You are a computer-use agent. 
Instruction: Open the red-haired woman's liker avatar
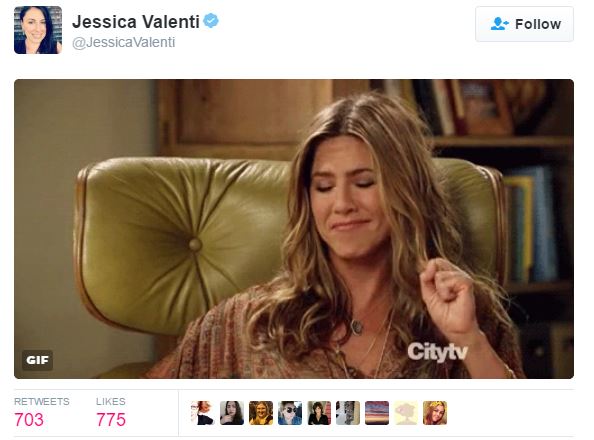(x=202, y=413)
